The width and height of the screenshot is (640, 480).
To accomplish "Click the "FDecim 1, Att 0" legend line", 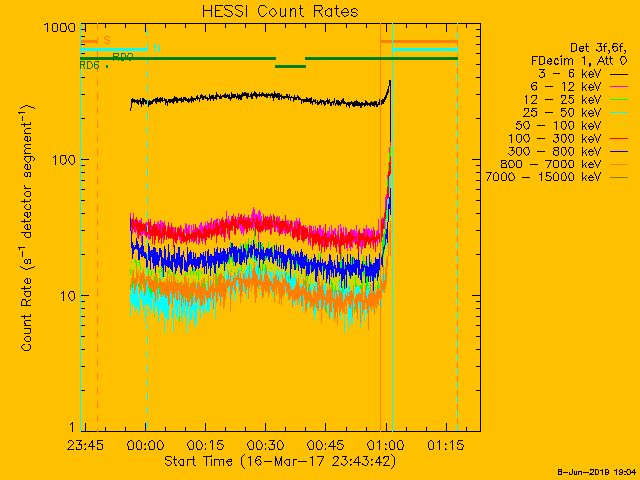I will tap(579, 61).
